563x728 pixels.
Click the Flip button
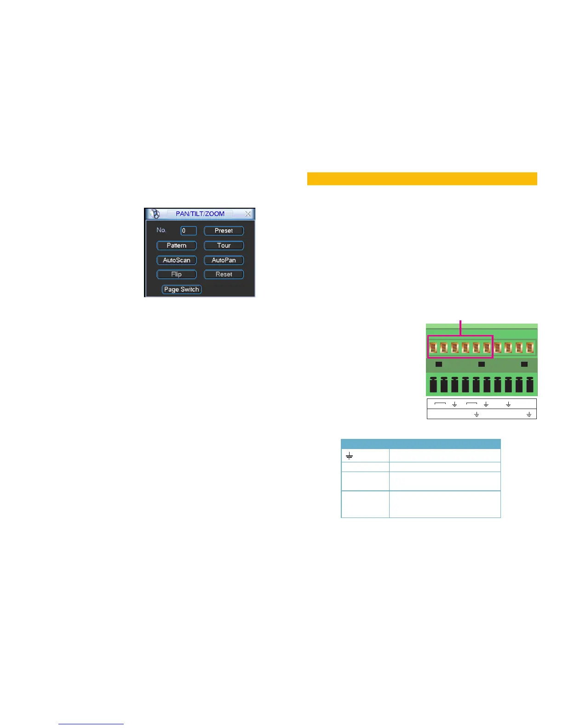pyautogui.click(x=177, y=274)
